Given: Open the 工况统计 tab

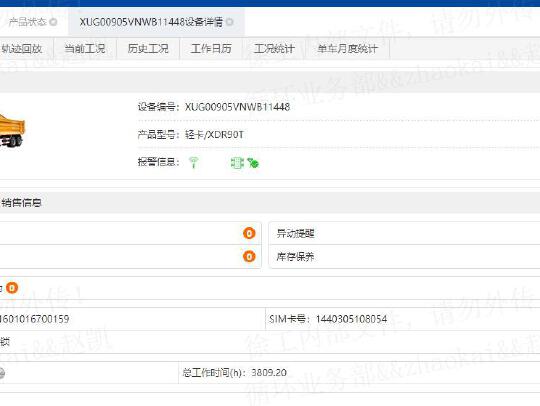Looking at the screenshot, I should [274, 49].
